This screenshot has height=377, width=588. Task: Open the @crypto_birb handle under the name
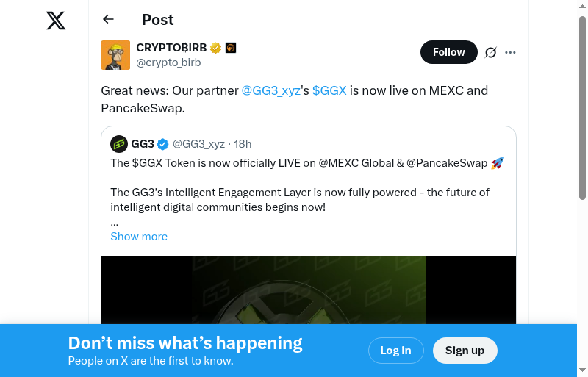[x=168, y=62]
